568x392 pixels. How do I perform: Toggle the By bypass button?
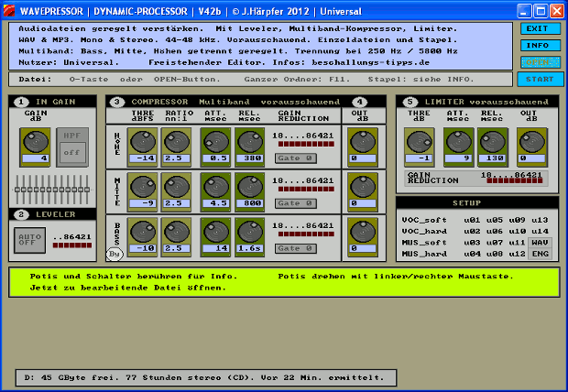click(115, 254)
